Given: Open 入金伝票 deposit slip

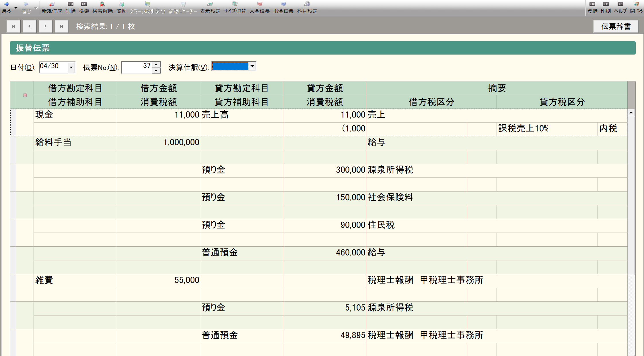Looking at the screenshot, I should [x=259, y=7].
